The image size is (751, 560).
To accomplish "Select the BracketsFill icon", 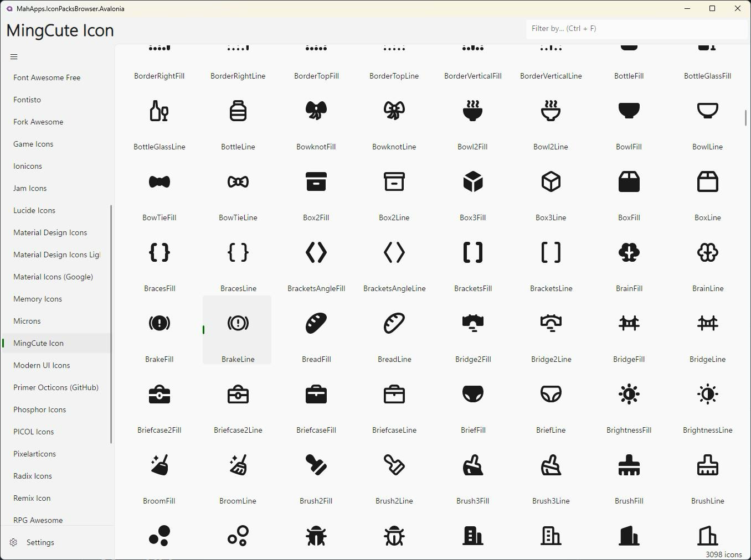I will pos(473,252).
